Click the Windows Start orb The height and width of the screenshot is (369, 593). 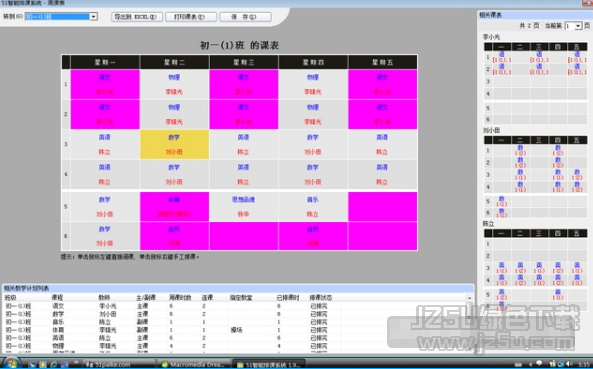click(x=11, y=363)
